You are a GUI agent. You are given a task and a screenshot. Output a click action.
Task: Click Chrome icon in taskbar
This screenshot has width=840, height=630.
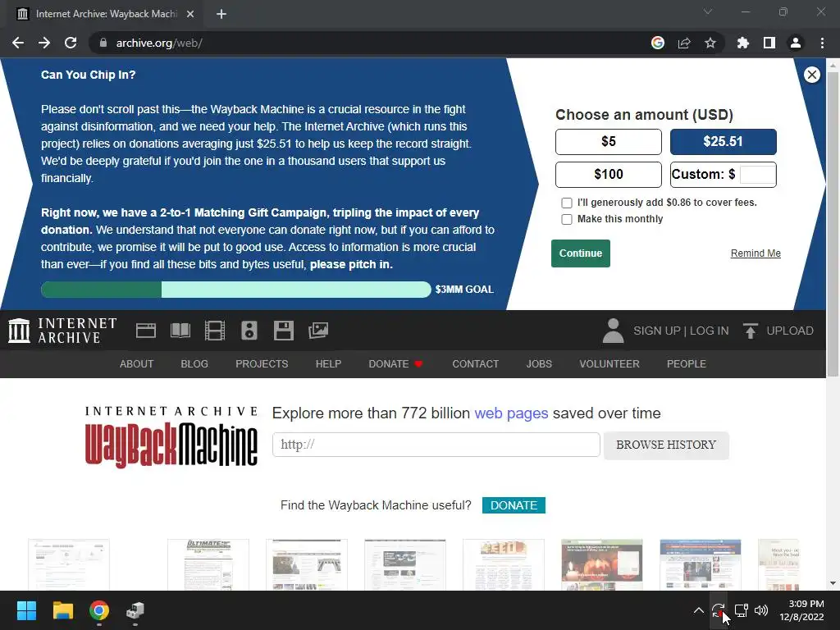point(99,610)
